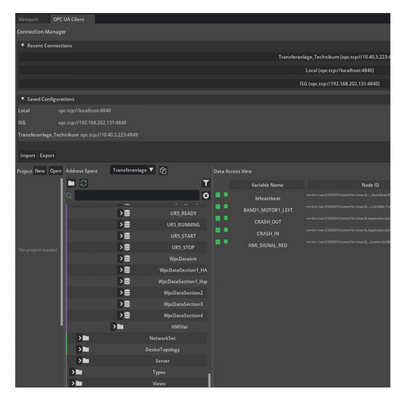Click the Project panel vertical scrollbar
Image resolution: width=400 pixels, height=400 pixels.
pyautogui.click(x=62, y=252)
